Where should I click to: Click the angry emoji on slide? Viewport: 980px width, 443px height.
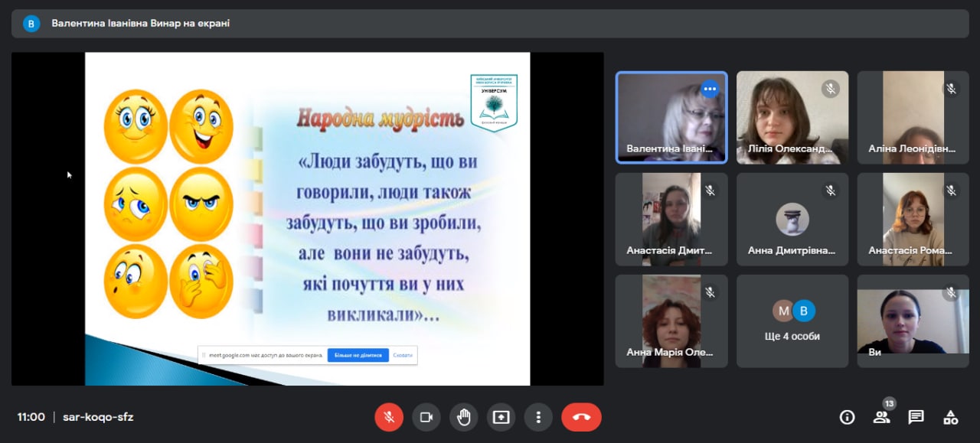pos(201,203)
